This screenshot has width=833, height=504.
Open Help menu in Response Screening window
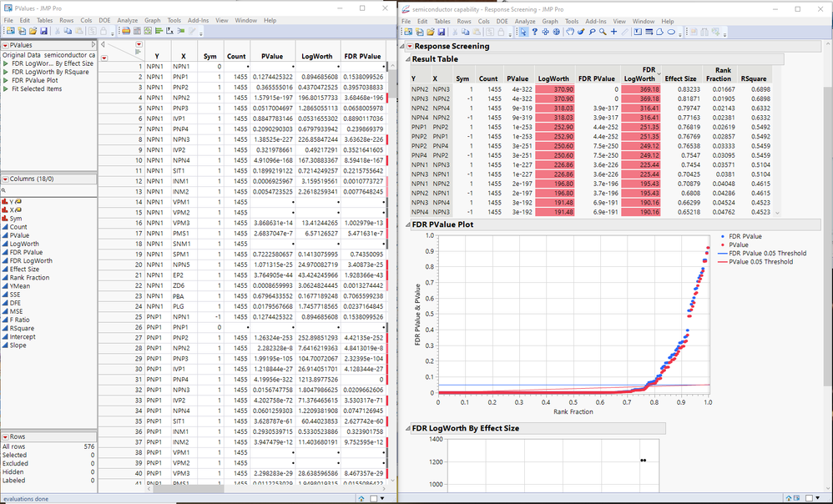[668, 21]
